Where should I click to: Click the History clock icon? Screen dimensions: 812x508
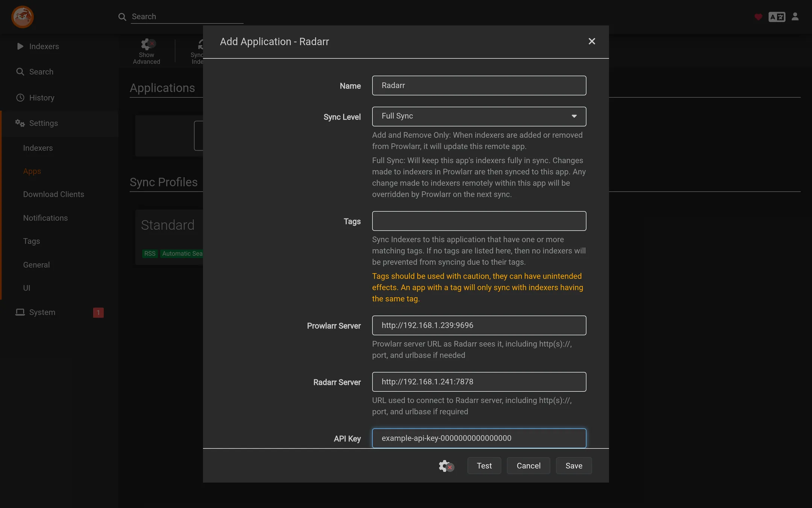[x=20, y=98]
